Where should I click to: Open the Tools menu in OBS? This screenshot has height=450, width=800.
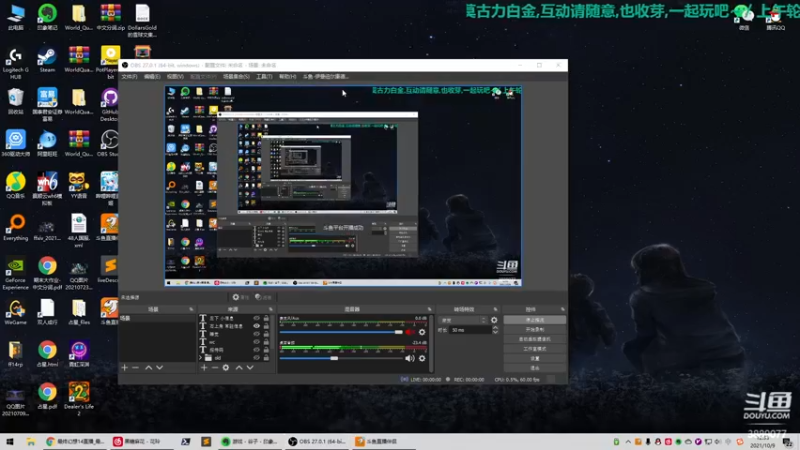(264, 77)
